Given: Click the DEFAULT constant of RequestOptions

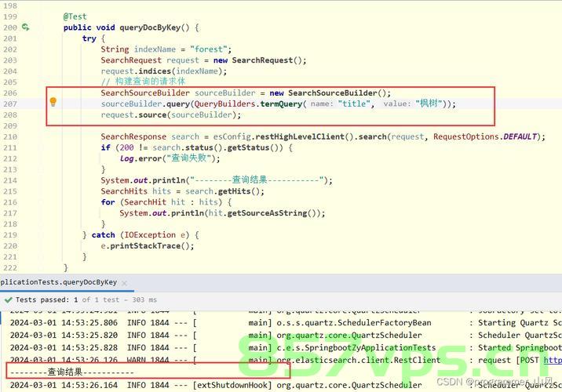Looking at the screenshot, I should pyautogui.click(x=520, y=136).
